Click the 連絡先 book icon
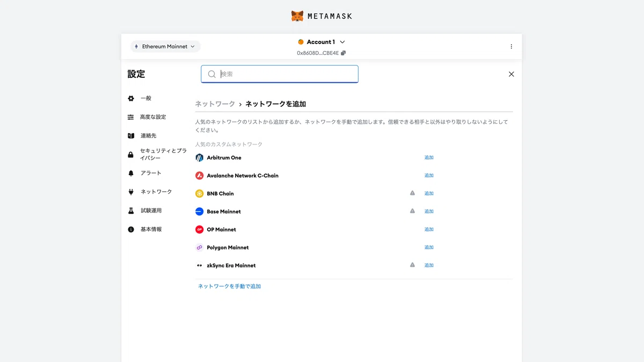This screenshot has height=362, width=644. coord(131,136)
